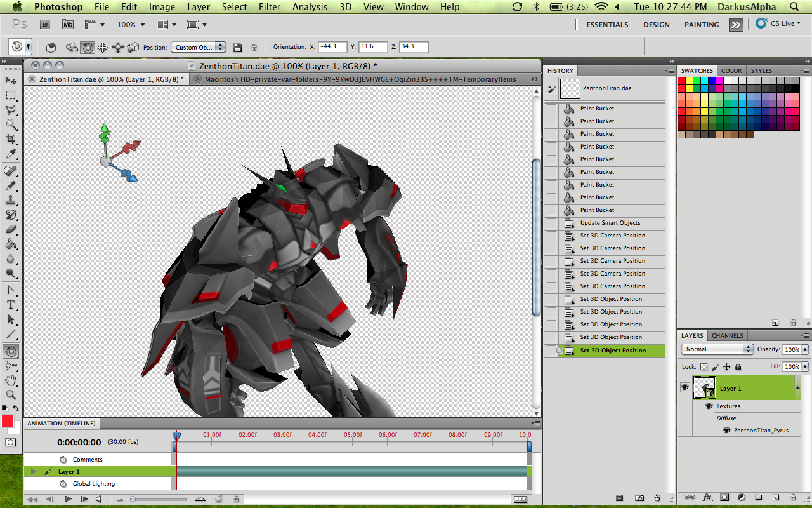
Task: Click the red foreground color swatch
Action: 8,421
